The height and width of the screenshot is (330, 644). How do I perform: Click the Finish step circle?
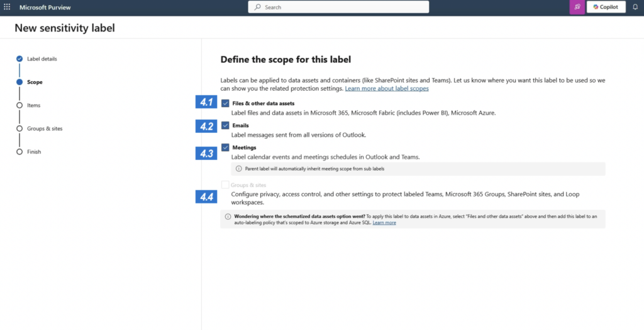[19, 152]
